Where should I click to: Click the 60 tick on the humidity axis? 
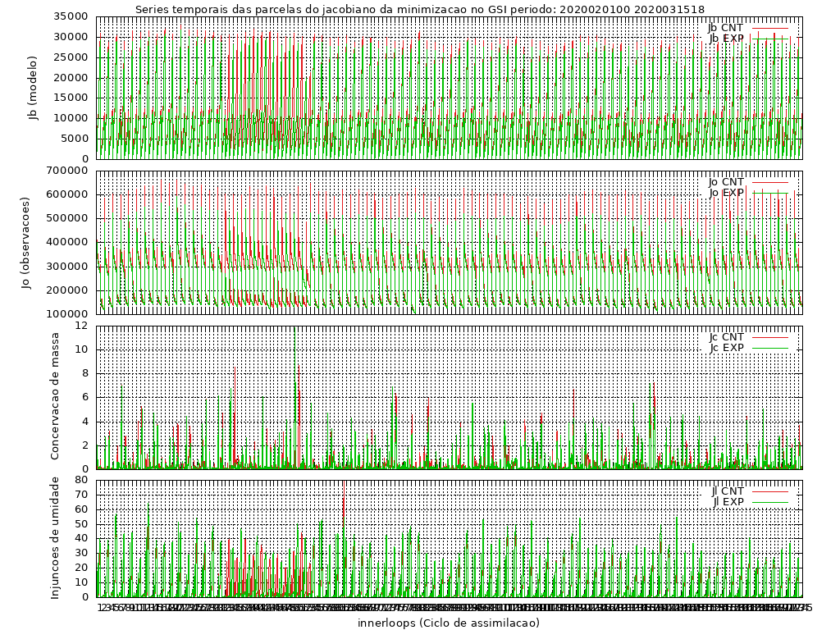[x=81, y=509]
